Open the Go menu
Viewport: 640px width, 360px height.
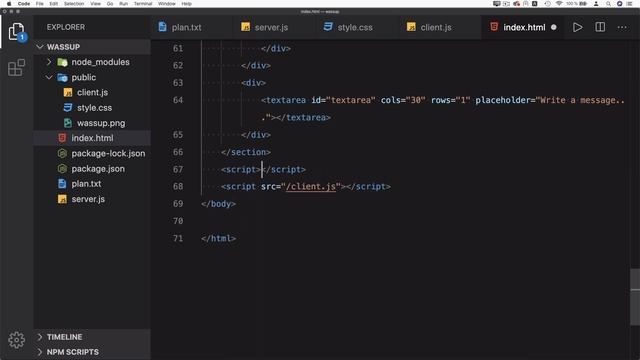pos(110,4)
